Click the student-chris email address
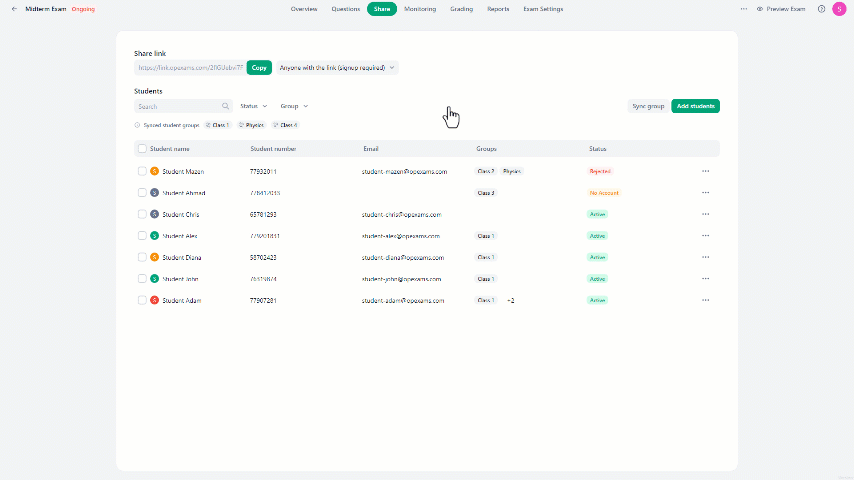 (x=401, y=215)
